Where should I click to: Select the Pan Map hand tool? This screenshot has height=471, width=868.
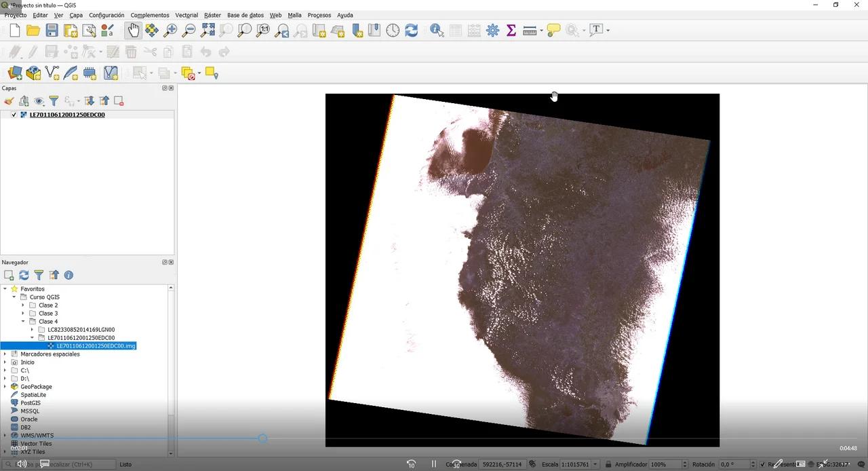pos(134,31)
